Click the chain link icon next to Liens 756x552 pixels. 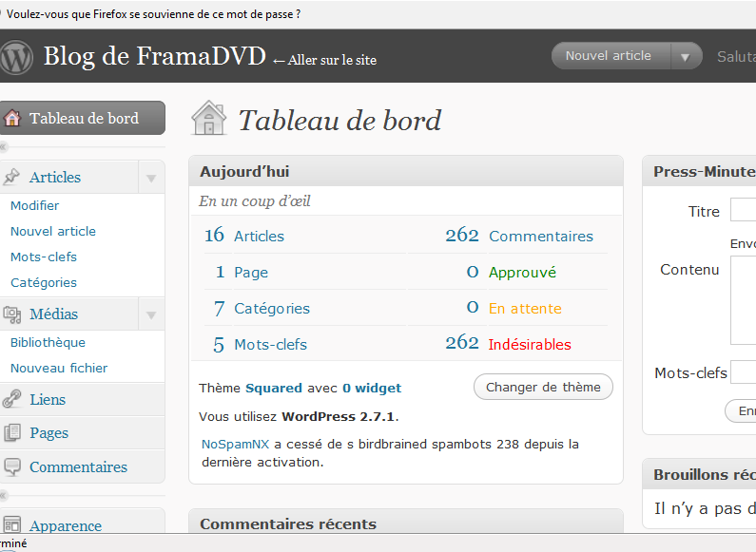point(11,399)
